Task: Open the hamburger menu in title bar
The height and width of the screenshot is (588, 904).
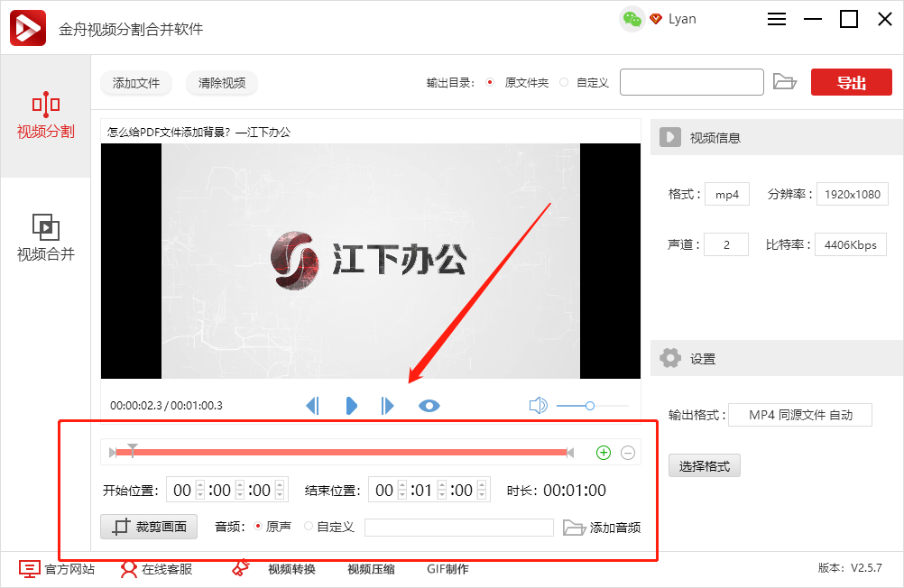Action: (777, 19)
